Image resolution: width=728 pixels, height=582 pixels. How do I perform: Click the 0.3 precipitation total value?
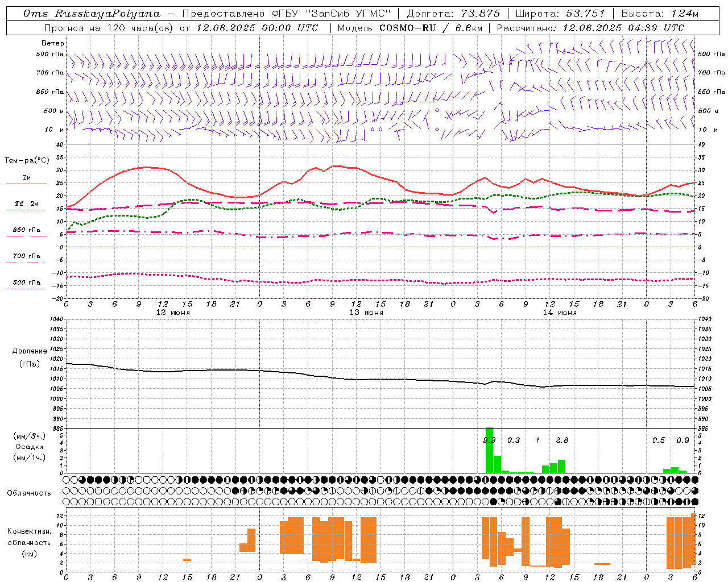point(514,440)
